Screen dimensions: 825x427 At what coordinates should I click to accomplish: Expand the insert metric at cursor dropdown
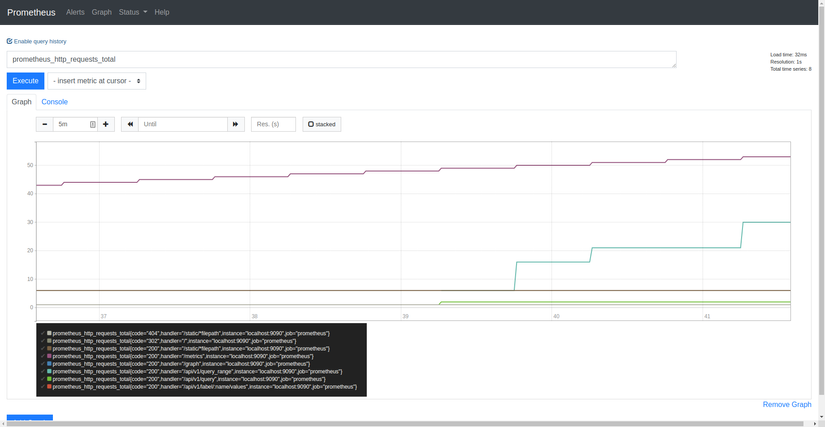97,81
